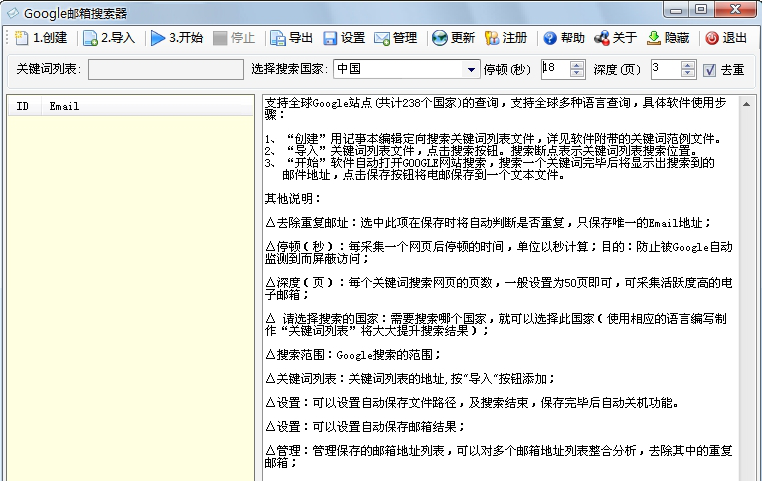Click the 关于 about icon
This screenshot has height=500, width=762.
click(602, 38)
